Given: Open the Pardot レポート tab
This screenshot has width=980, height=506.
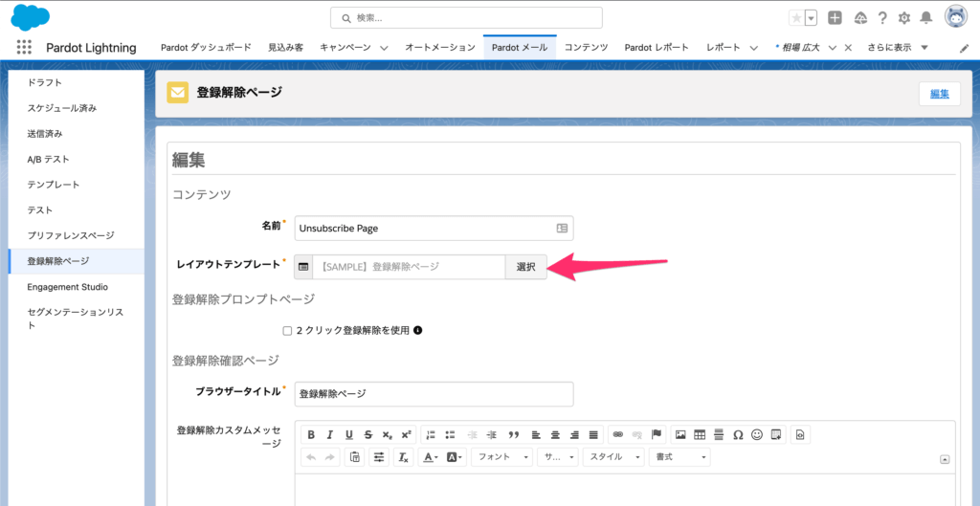Looking at the screenshot, I should click(x=657, y=48).
